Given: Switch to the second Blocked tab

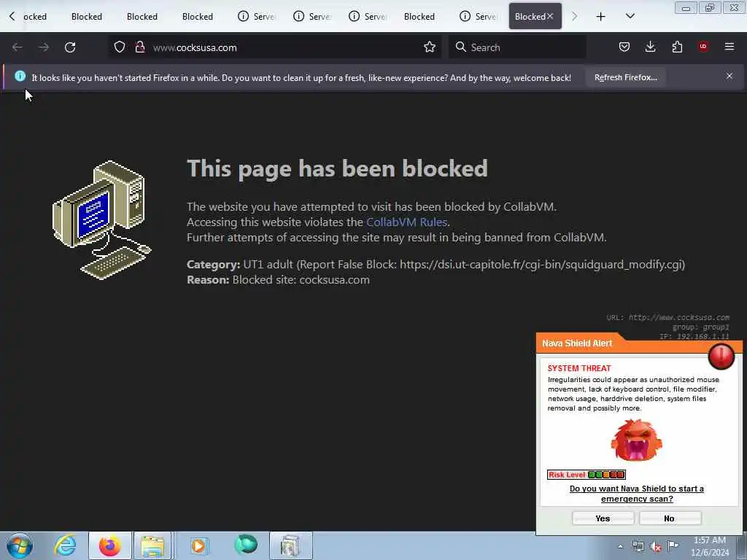Looking at the screenshot, I should (x=87, y=17).
